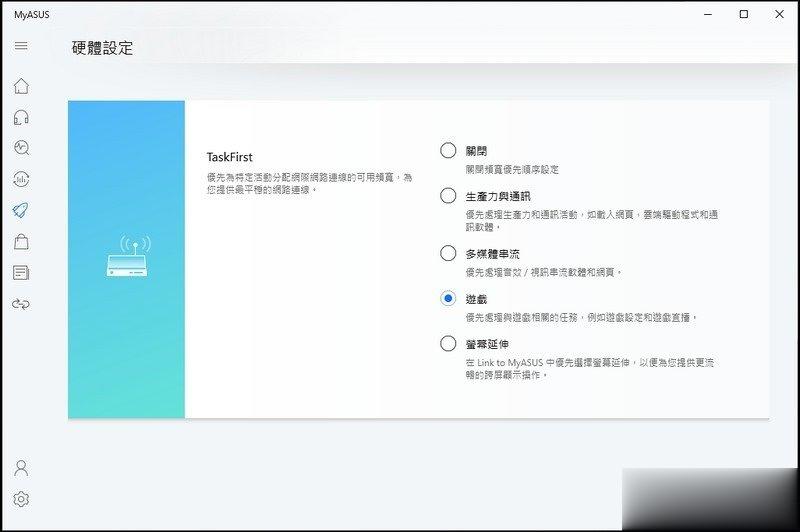
Task: Open hardware settings rocket icon
Action: 20,210
